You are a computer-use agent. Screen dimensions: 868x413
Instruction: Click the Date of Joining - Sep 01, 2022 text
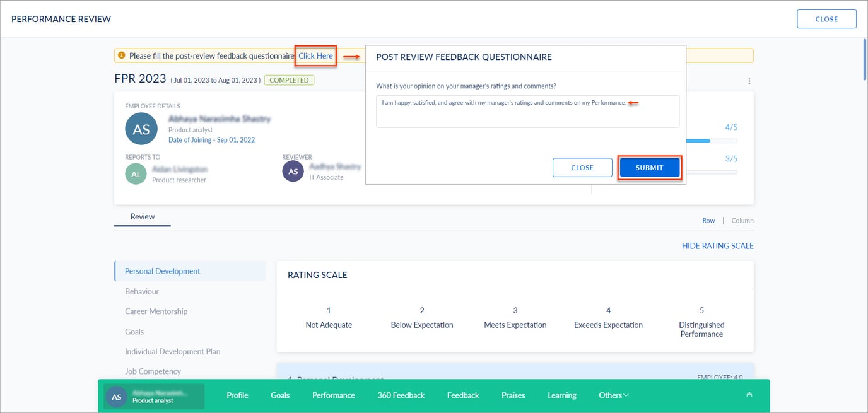211,140
